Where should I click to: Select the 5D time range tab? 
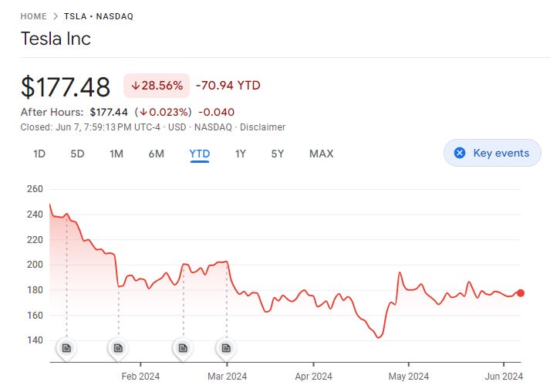(x=77, y=154)
